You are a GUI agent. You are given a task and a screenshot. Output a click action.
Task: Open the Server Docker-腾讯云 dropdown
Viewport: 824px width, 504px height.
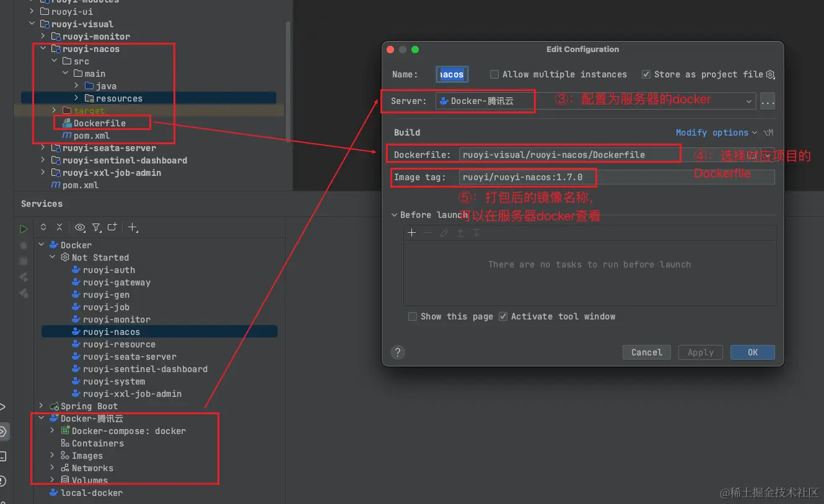595,101
